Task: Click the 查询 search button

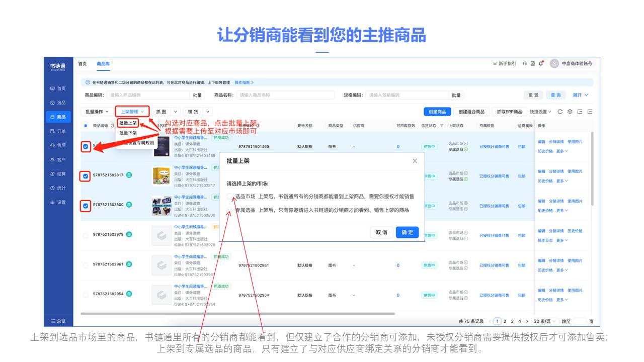Action: (555, 95)
